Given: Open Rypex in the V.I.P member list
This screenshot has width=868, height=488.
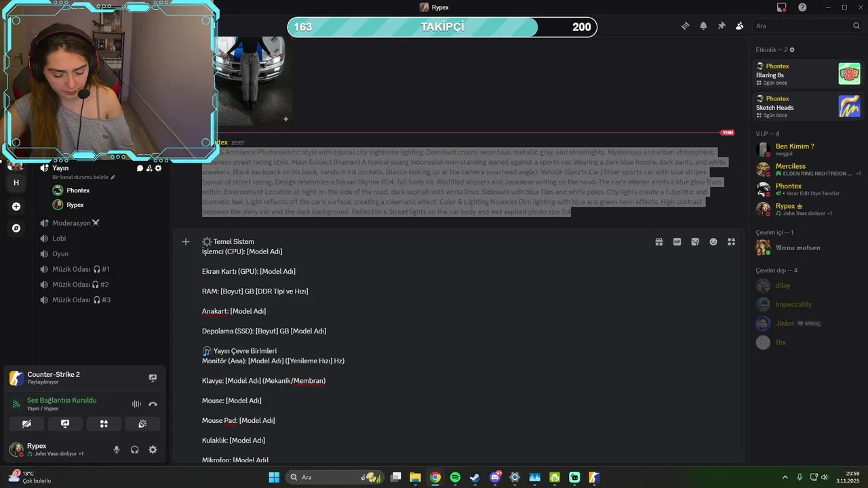Looking at the screenshot, I should (808, 209).
